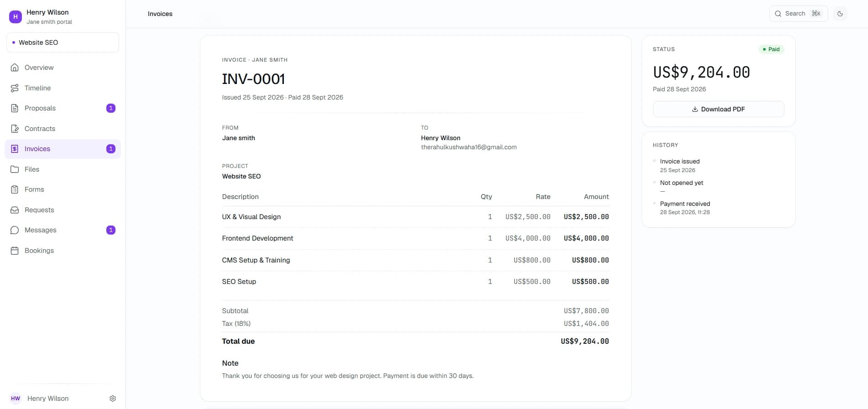The height and width of the screenshot is (409, 868).
Task: Open the Bookings page
Action: tap(63, 251)
